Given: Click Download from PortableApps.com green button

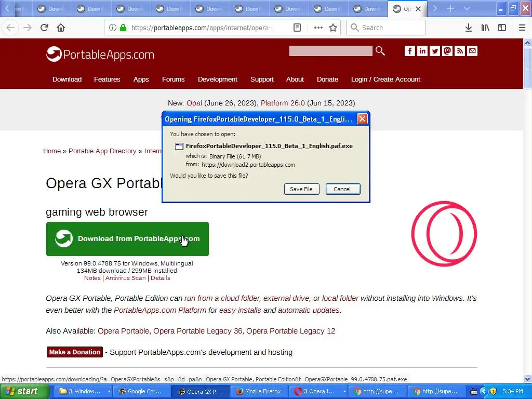Looking at the screenshot, I should tap(127, 239).
